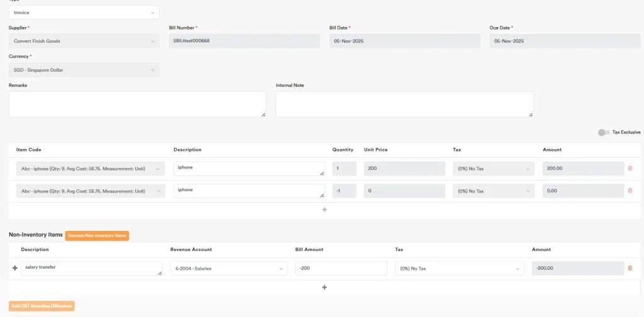644x317 pixels.
Task: Open the Revenue Account dropdown 6-2004 - Salaries
Action: point(228,269)
